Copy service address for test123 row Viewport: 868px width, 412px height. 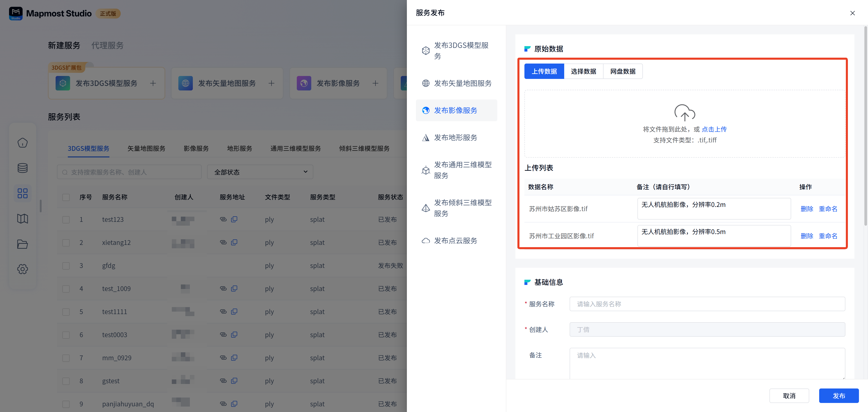point(234,219)
